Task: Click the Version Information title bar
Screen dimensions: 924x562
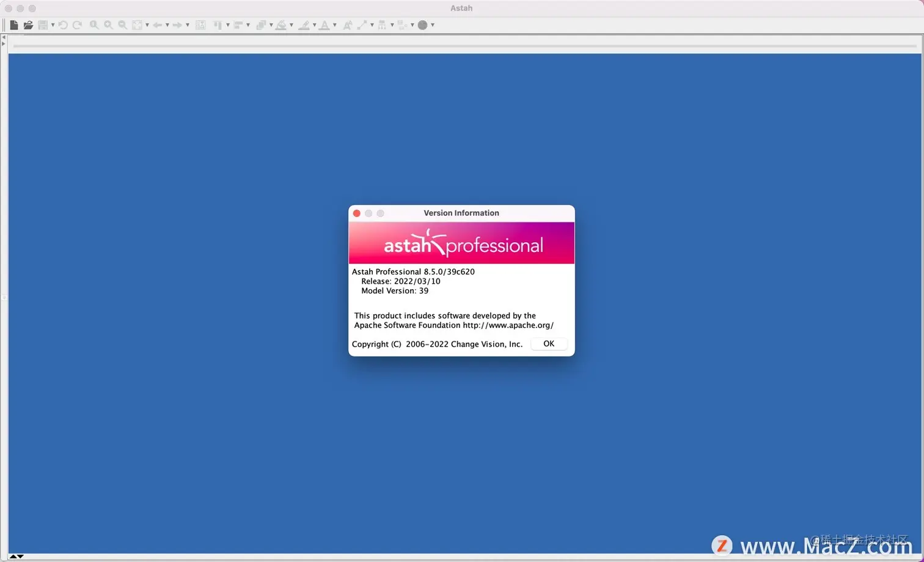Action: point(461,213)
